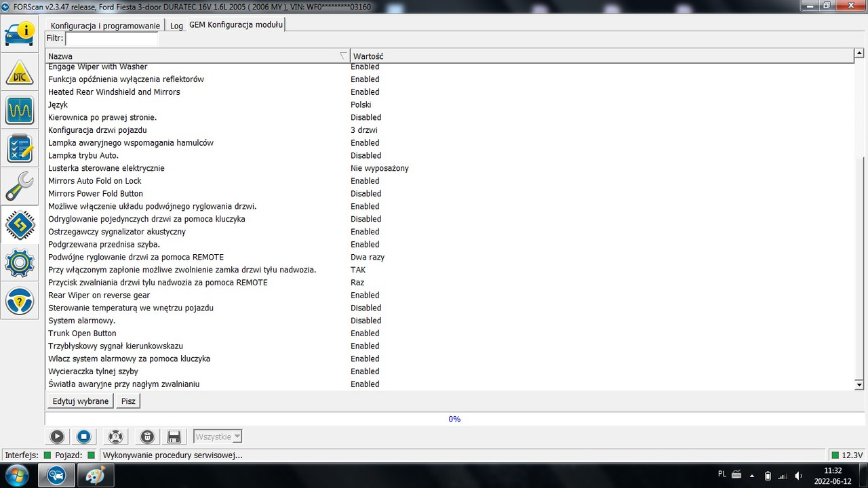Viewport: 868px width, 488px height.
Task: Open the DTC trouble codes section
Action: pyautogui.click(x=20, y=73)
